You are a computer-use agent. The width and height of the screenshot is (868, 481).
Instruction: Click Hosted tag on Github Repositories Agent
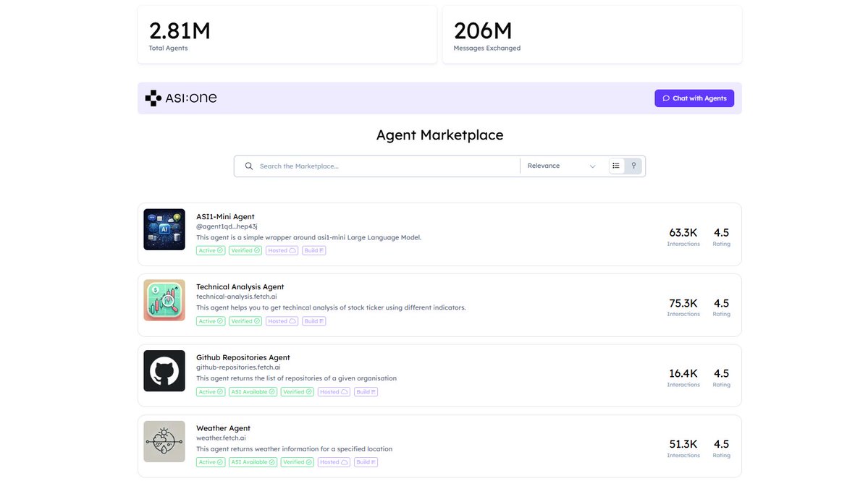(334, 392)
